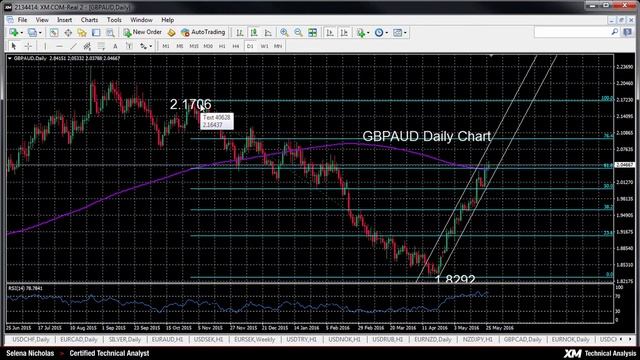The width and height of the screenshot is (640, 360).
Task: Open the View menu
Action: (x=42, y=20)
